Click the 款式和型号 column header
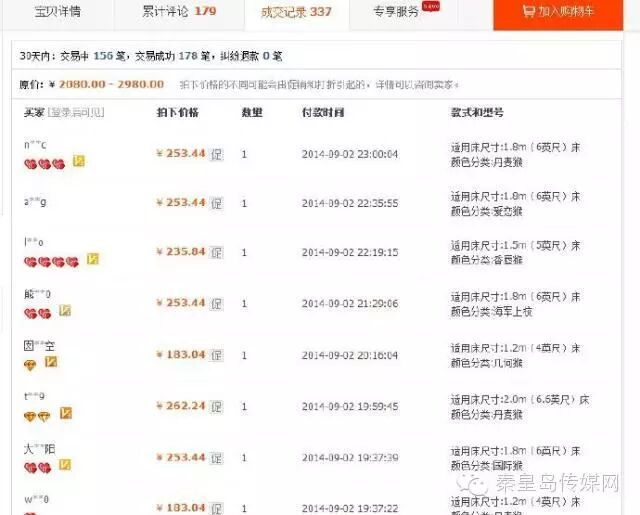640x515 pixels. pos(477,112)
